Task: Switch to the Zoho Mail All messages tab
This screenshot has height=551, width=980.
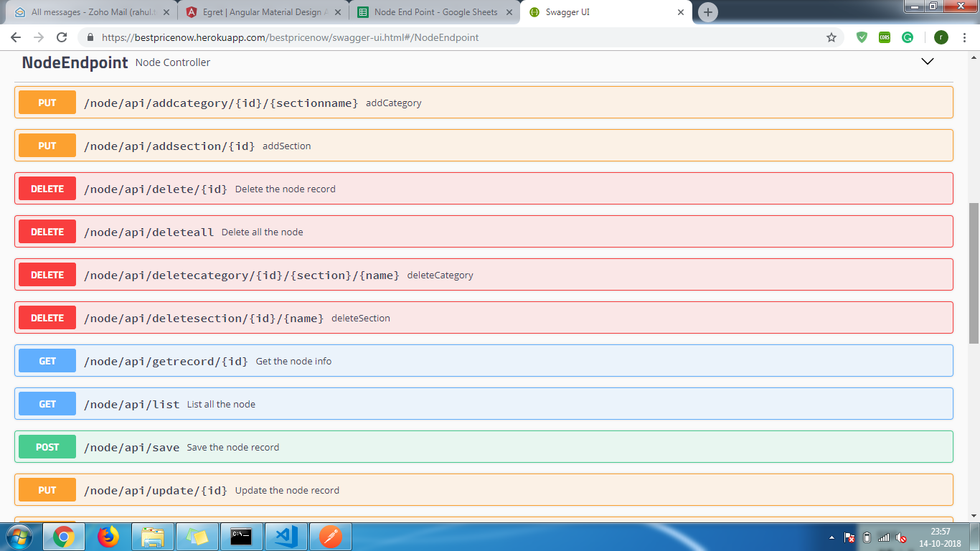Action: 93,12
